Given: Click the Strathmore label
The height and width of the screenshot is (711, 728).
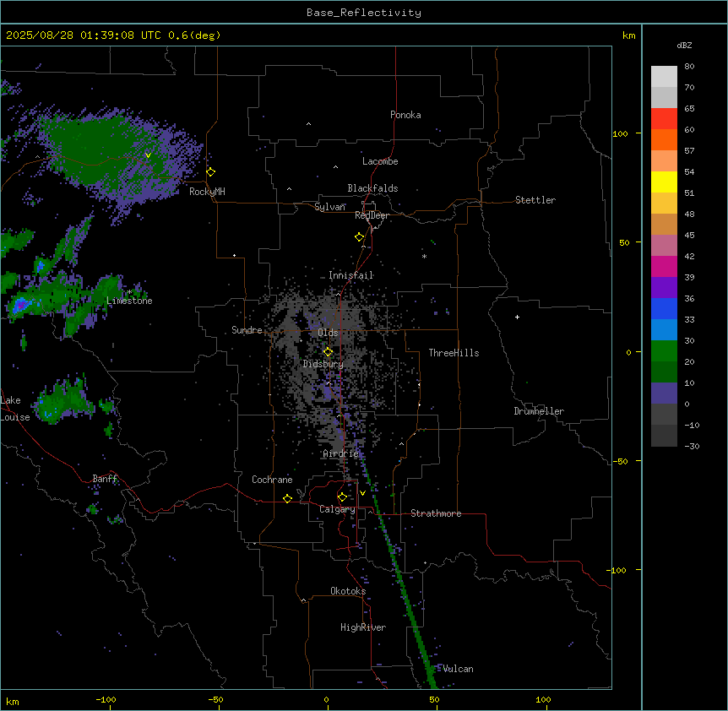Looking at the screenshot, I should pyautogui.click(x=436, y=513).
